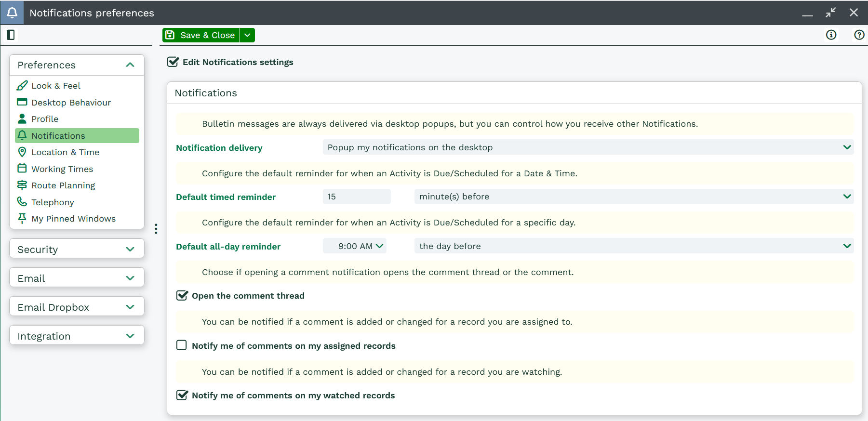Viewport: 868px width, 421px height.
Task: Select Desktop Behaviour in Preferences
Action: pyautogui.click(x=71, y=103)
